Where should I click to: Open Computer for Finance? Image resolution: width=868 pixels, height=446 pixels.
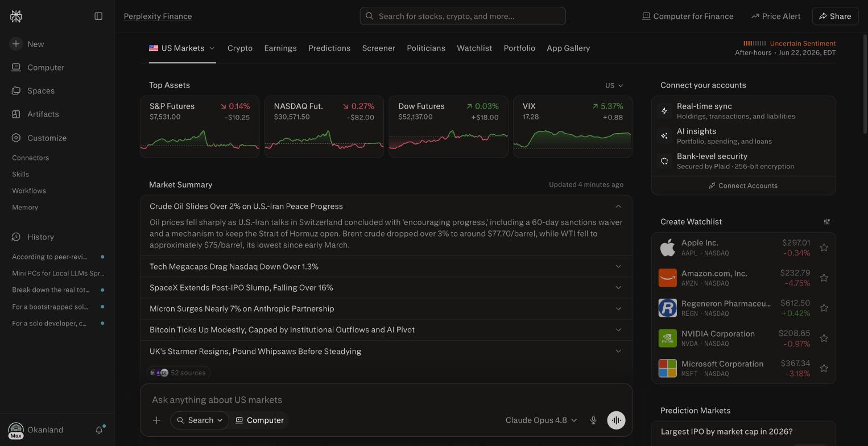(688, 16)
